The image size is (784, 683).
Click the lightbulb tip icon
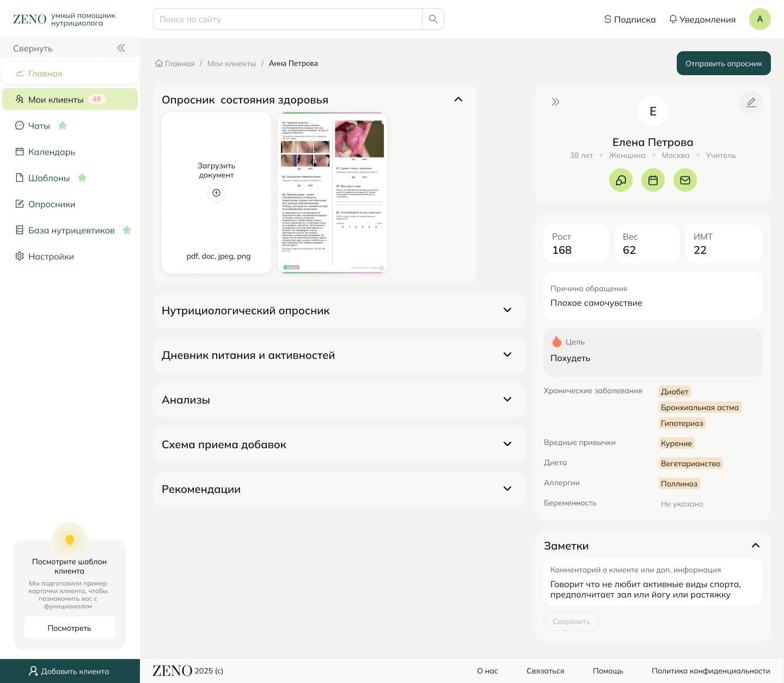point(70,540)
